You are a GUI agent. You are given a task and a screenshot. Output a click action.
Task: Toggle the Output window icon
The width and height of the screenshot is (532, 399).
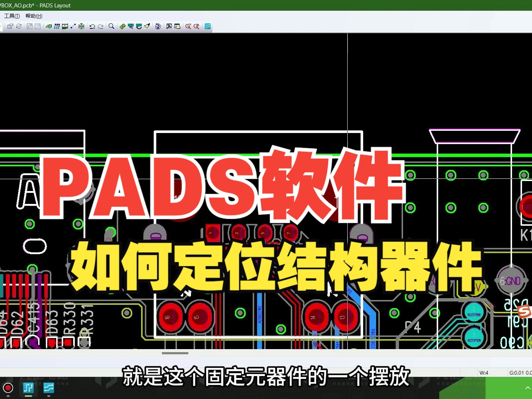click(x=169, y=26)
